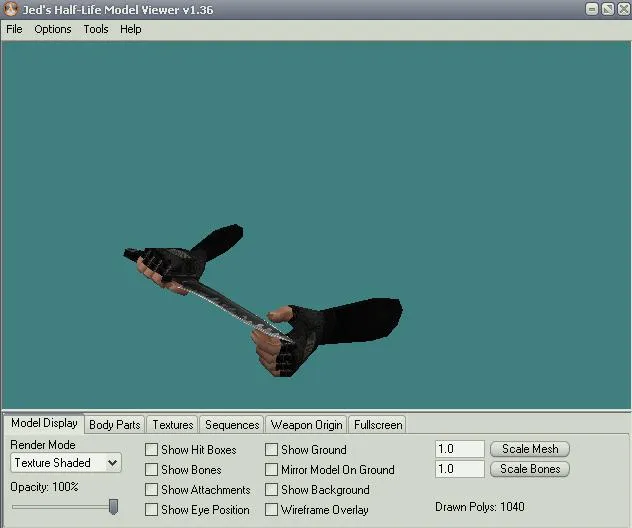Expand the Render Mode dropdown
Image resolution: width=632 pixels, height=528 pixels.
click(x=112, y=463)
